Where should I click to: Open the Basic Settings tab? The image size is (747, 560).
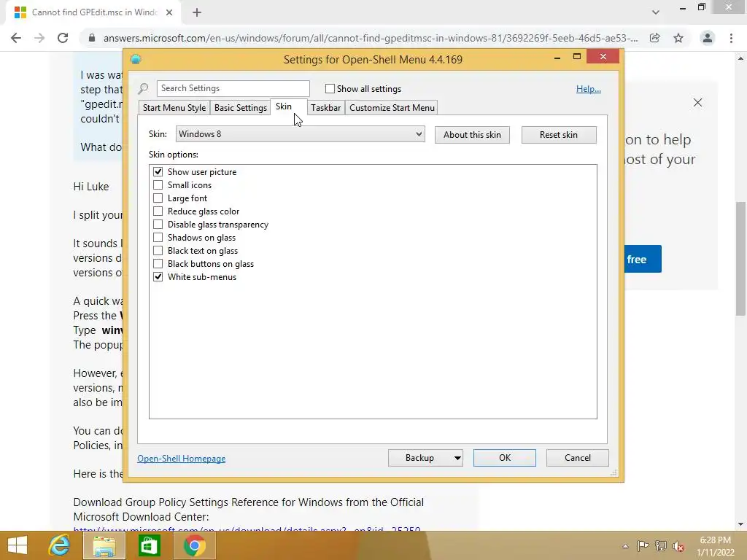coord(241,108)
